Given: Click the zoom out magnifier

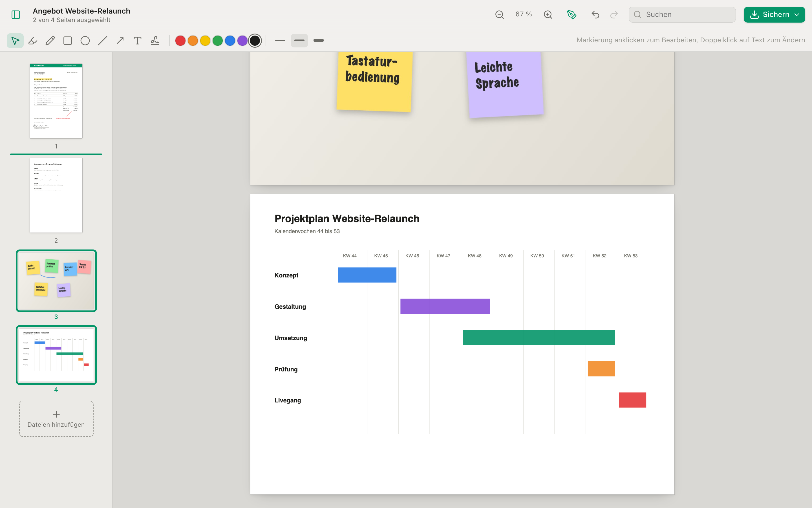Looking at the screenshot, I should click(x=499, y=14).
